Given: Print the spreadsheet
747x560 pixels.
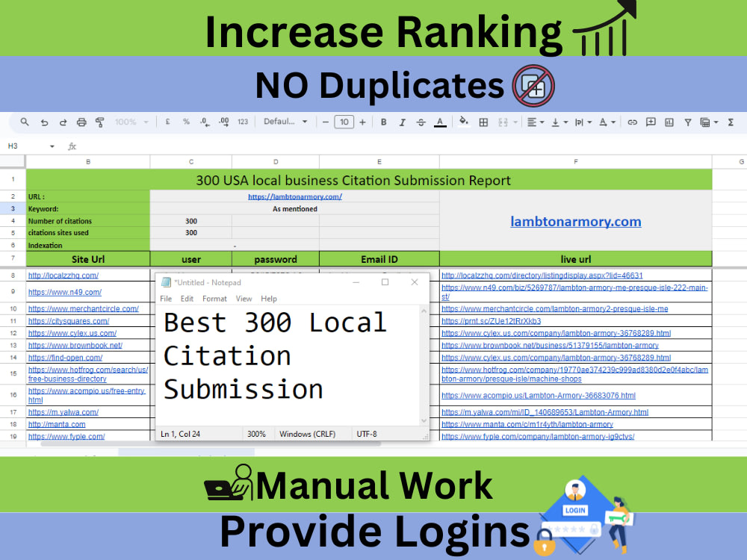Looking at the screenshot, I should click(81, 122).
